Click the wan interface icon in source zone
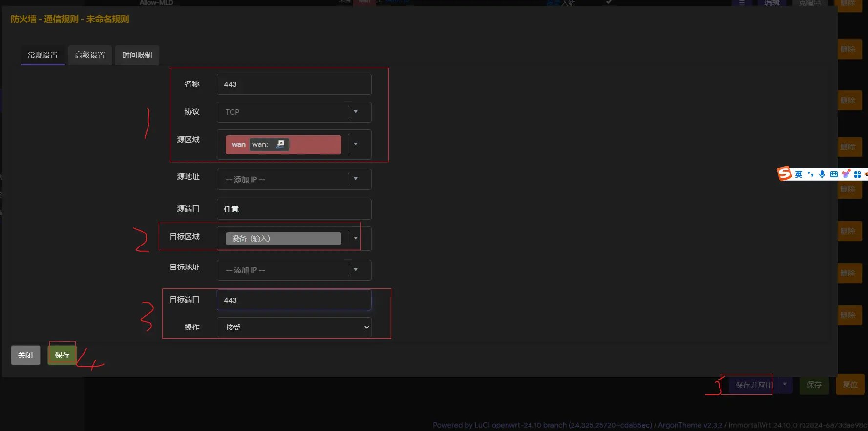Screen dimensions: 868x431 pyautogui.click(x=280, y=144)
